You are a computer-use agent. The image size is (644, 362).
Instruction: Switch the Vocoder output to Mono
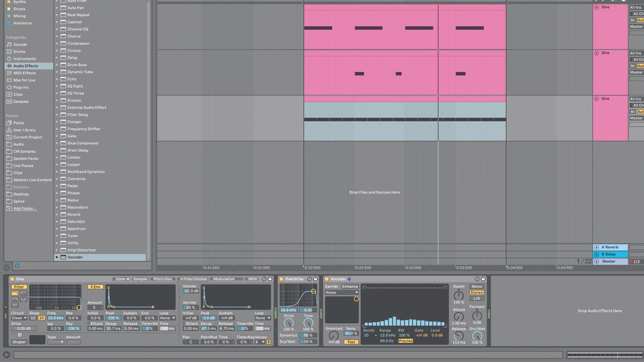tap(477, 286)
